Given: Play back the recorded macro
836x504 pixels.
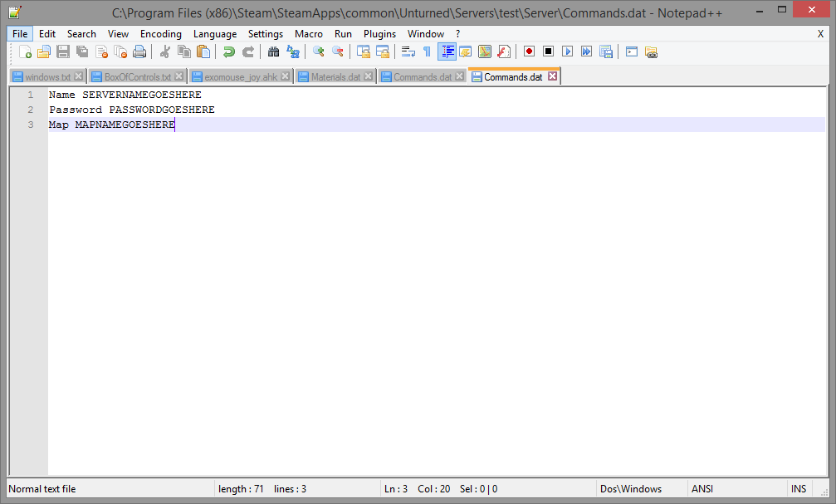Looking at the screenshot, I should [567, 51].
